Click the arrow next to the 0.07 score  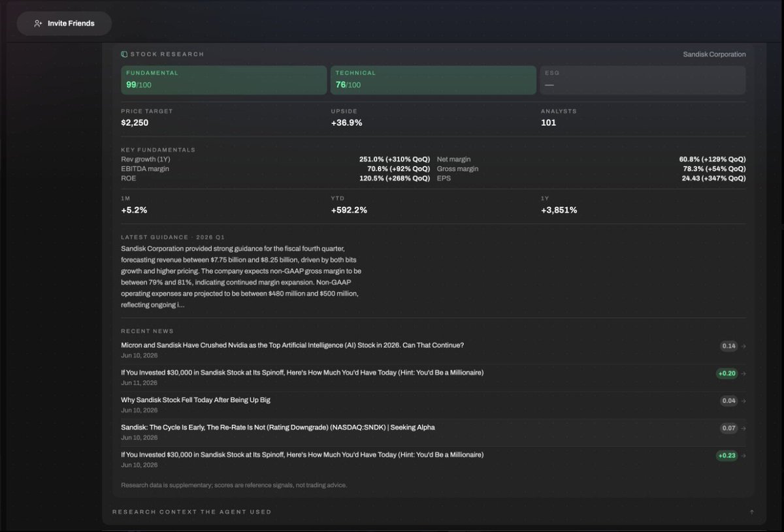coord(743,428)
